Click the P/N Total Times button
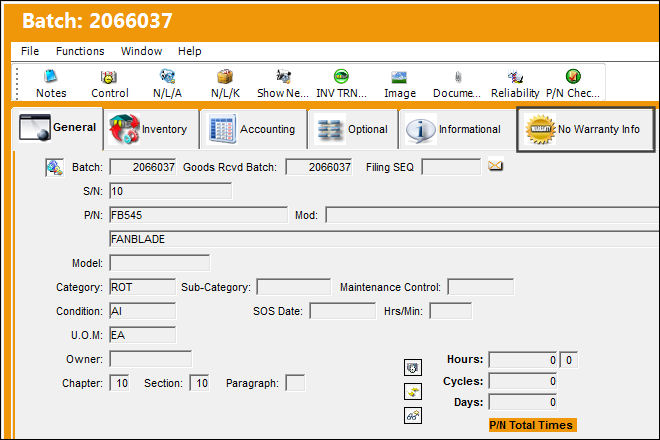This screenshot has width=660, height=440. click(x=532, y=425)
